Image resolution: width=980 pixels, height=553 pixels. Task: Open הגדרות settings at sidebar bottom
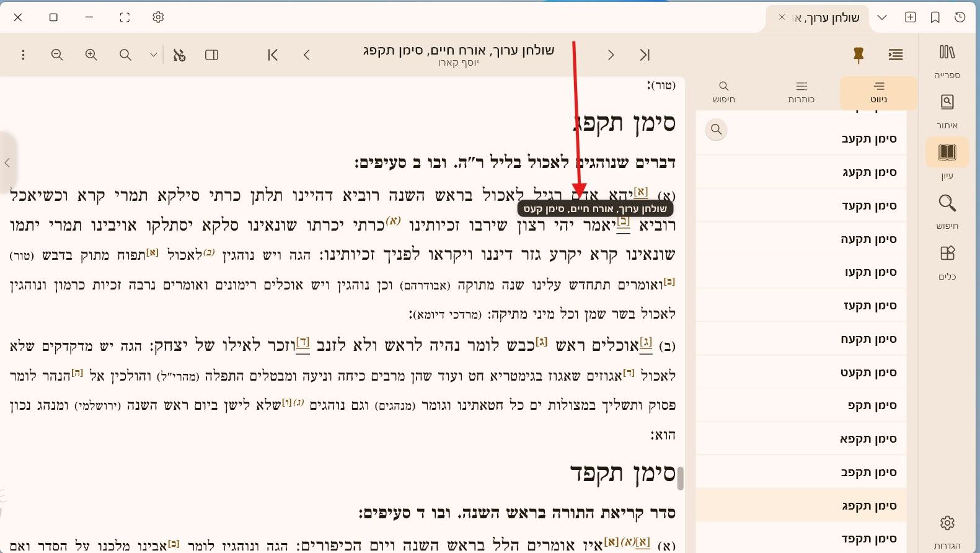947,531
